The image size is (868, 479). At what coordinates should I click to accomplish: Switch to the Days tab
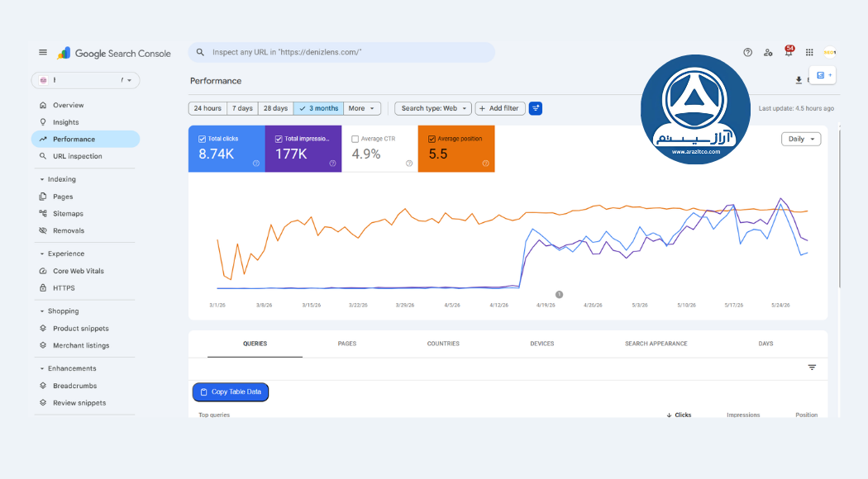click(x=765, y=344)
